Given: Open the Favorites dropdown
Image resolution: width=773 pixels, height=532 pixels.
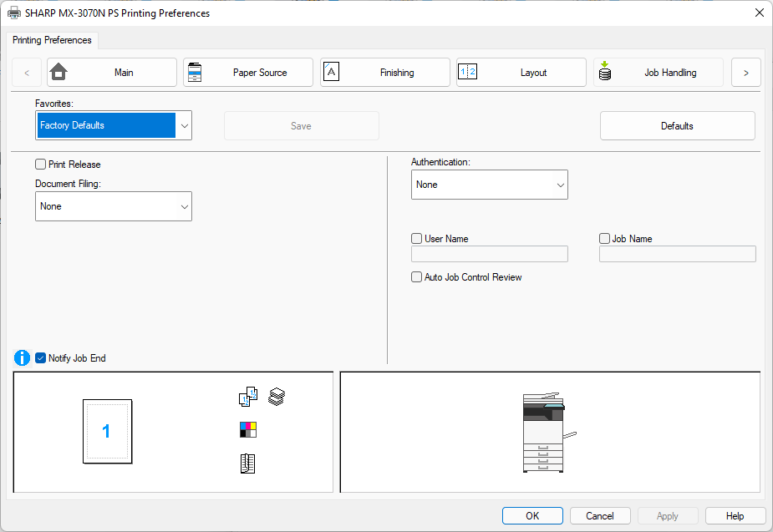Looking at the screenshot, I should click(114, 125).
